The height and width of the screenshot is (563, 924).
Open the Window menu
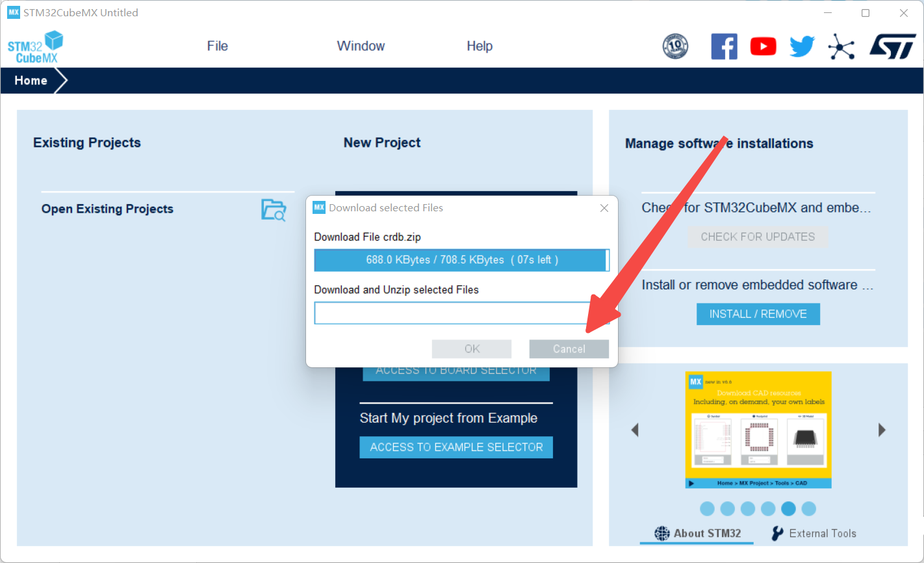coord(361,46)
